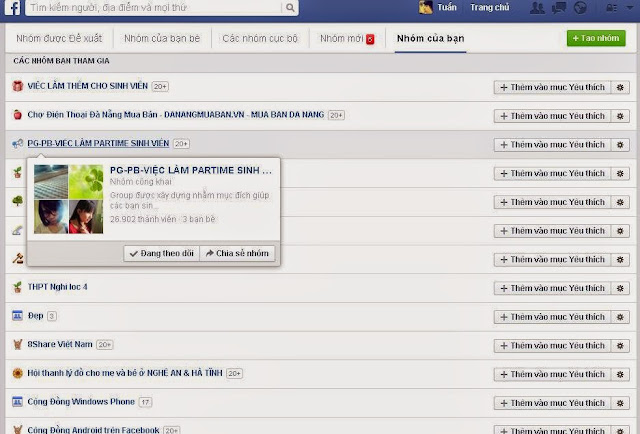Image resolution: width=640 pixels, height=434 pixels.
Task: Click icon beside VIỆC LÀM THÊM CHO SINH VIÊN
Action: click(x=17, y=86)
